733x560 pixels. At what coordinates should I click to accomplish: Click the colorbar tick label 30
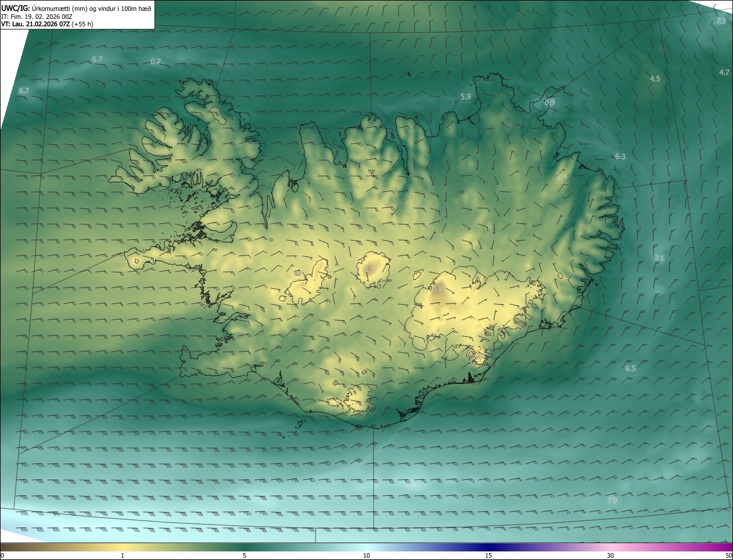(610, 555)
